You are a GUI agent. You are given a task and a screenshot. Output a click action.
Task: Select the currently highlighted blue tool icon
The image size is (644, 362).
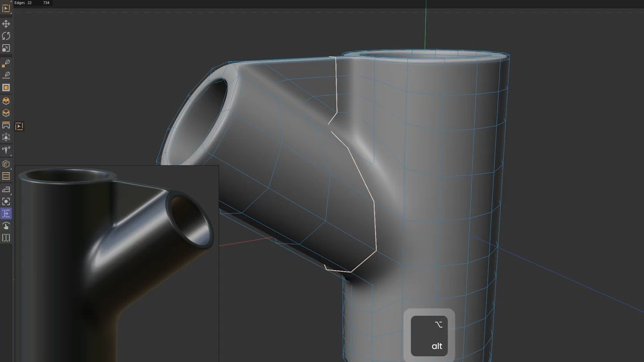pyautogui.click(x=6, y=213)
